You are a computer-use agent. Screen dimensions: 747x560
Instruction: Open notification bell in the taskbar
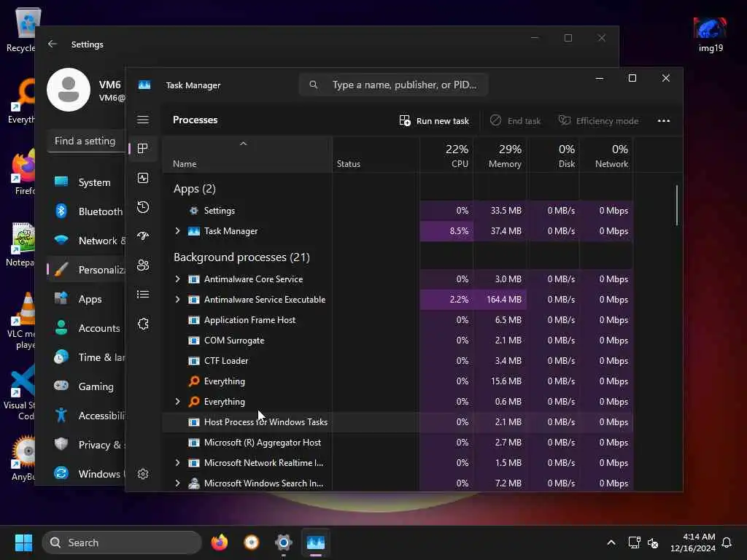click(x=727, y=542)
